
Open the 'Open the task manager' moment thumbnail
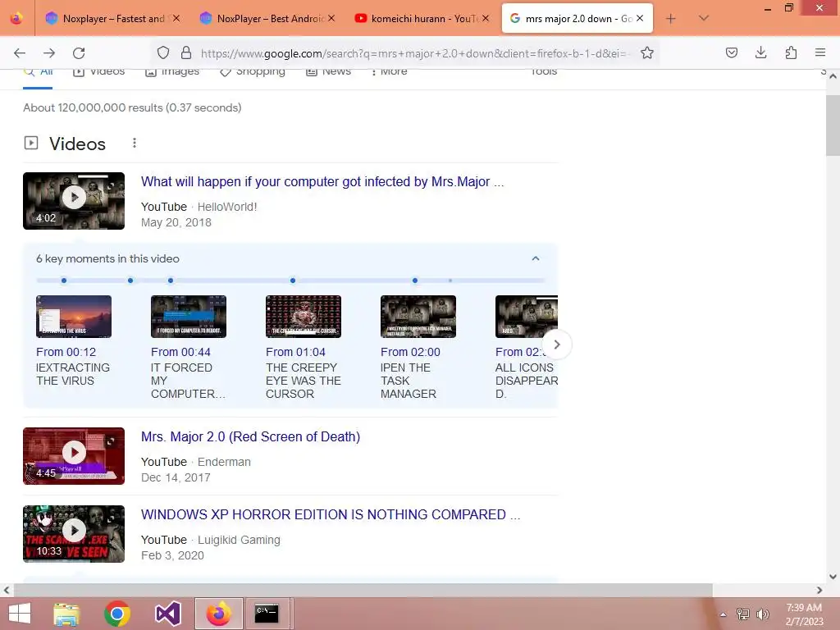[418, 317]
